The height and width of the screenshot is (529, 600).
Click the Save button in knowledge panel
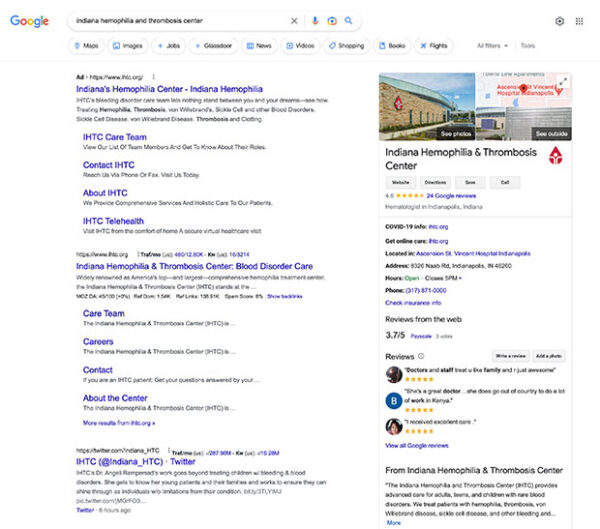point(470,183)
